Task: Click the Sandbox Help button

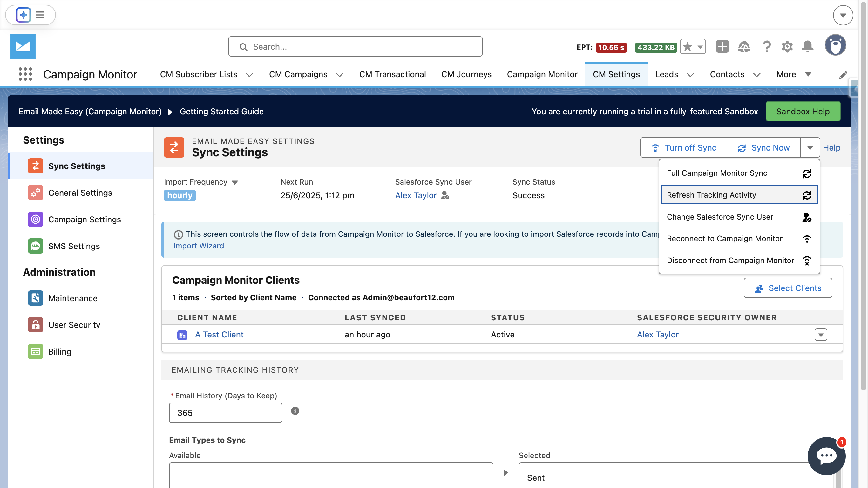Action: [x=803, y=111]
